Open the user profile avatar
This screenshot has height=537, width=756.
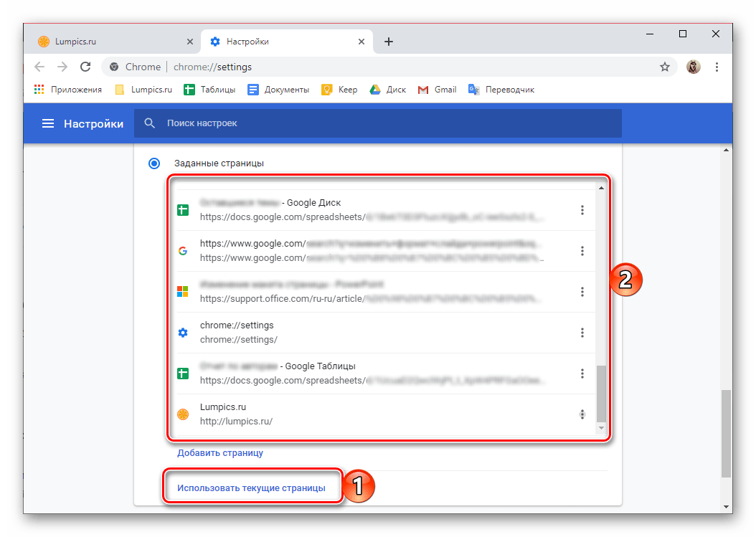point(694,67)
